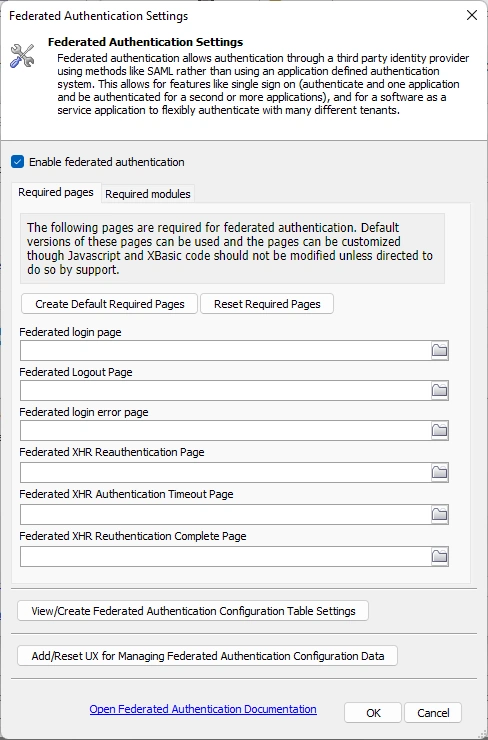Cancel the dialog
The image size is (488, 740).
point(433,713)
